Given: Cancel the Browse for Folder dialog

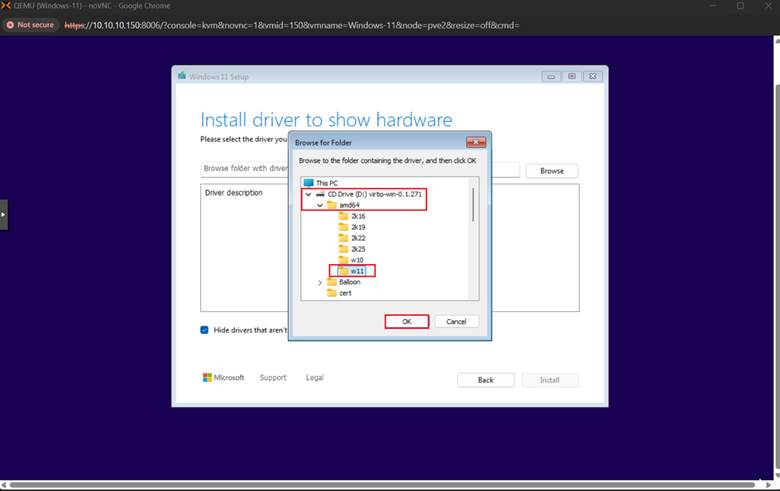Looking at the screenshot, I should [456, 321].
